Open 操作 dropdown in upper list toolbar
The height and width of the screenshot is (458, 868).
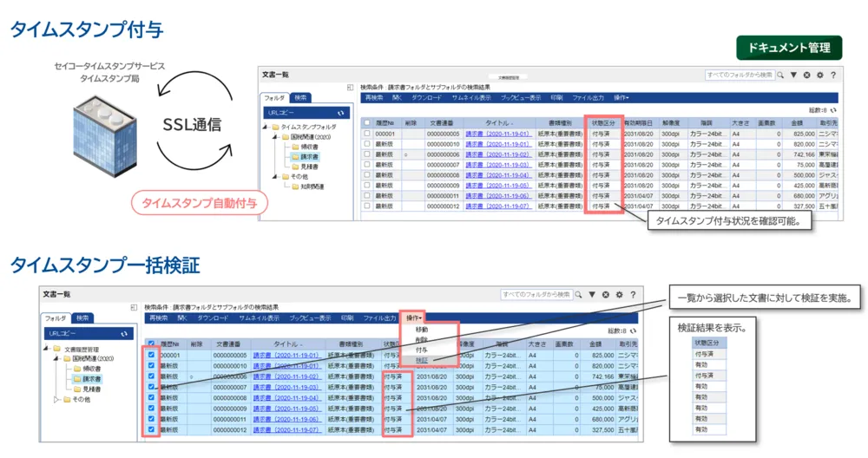click(621, 98)
